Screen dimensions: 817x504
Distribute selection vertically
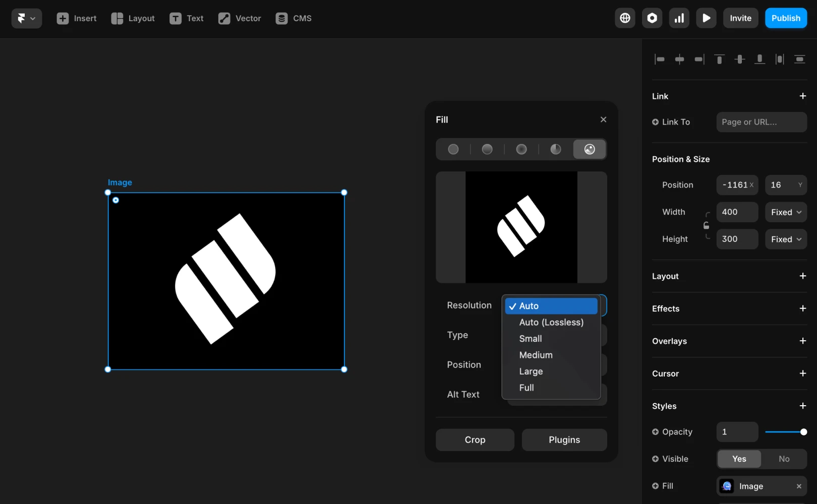800,59
